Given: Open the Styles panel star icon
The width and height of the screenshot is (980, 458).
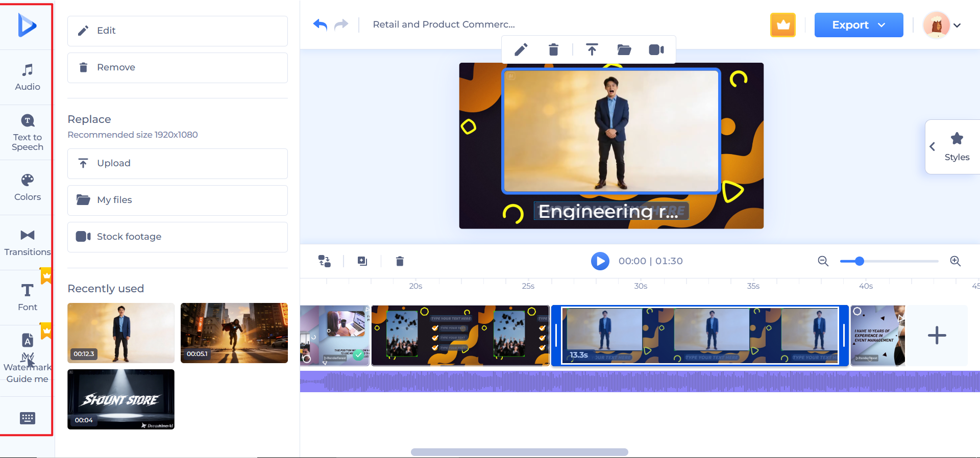Looking at the screenshot, I should (x=957, y=138).
